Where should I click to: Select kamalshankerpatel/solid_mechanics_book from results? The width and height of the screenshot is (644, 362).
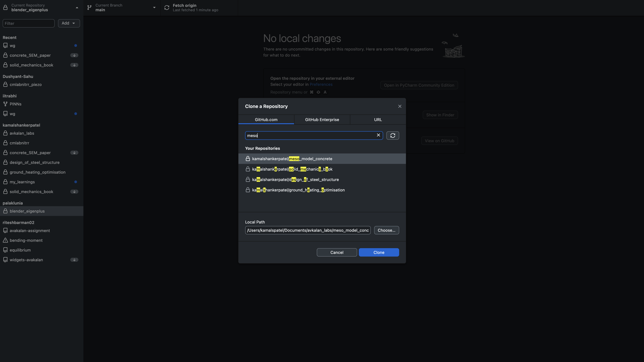coord(292,169)
